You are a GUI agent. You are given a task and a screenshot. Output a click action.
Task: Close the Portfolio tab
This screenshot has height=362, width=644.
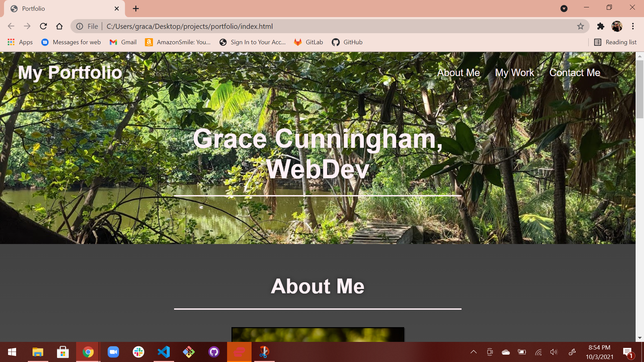(x=117, y=9)
